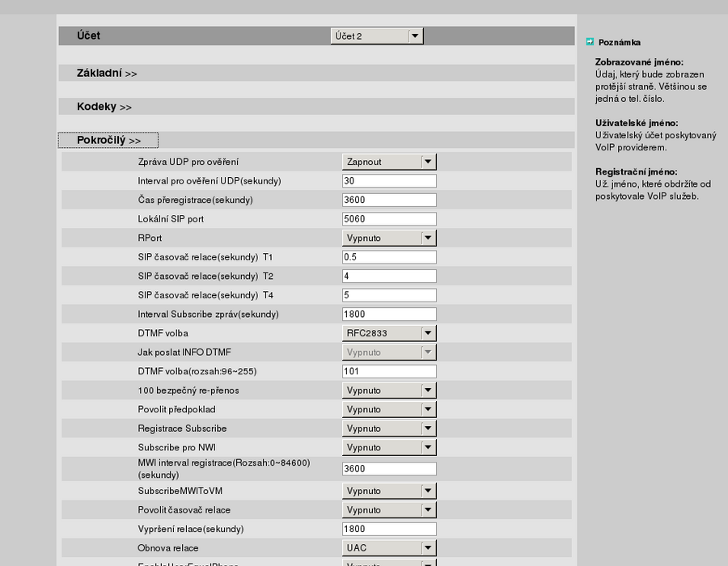
Task: Click SIP časovač relace T4 field
Action: [x=389, y=295]
